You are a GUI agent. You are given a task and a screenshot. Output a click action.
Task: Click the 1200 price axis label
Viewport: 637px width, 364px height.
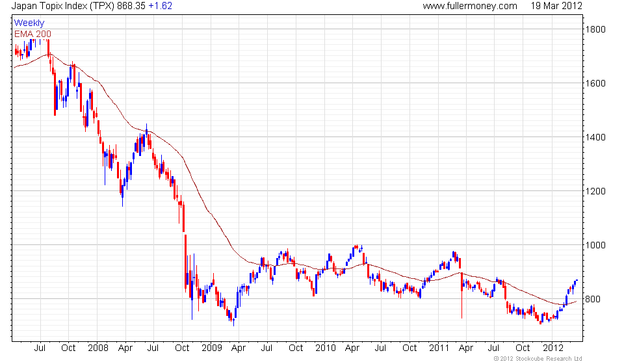[595, 191]
